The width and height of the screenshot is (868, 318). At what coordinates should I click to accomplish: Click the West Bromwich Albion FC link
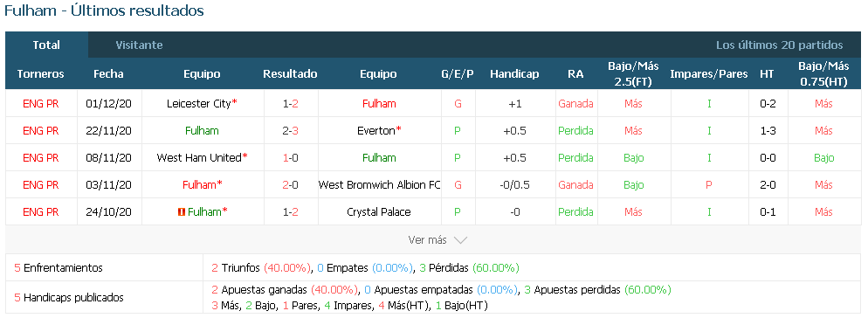[379, 185]
